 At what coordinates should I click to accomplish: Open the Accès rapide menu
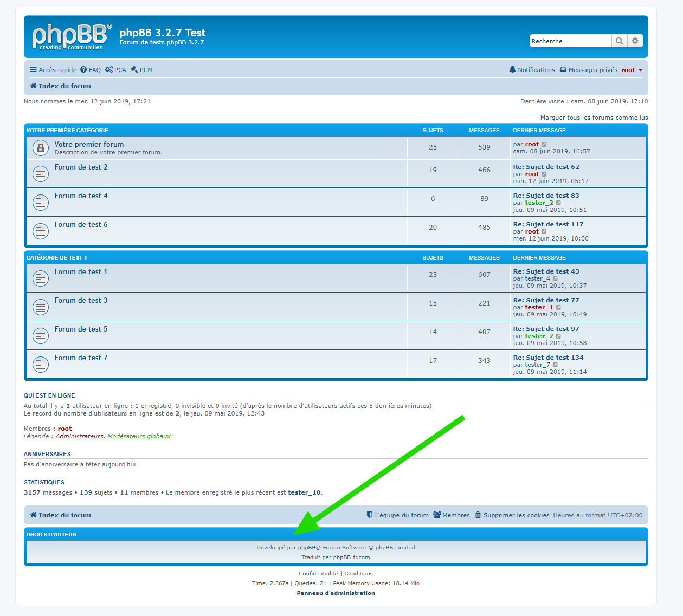click(x=53, y=70)
